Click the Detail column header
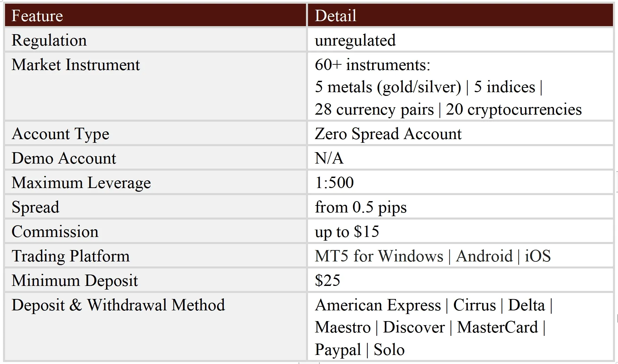Image resolution: width=618 pixels, height=364 pixels. coord(460,15)
